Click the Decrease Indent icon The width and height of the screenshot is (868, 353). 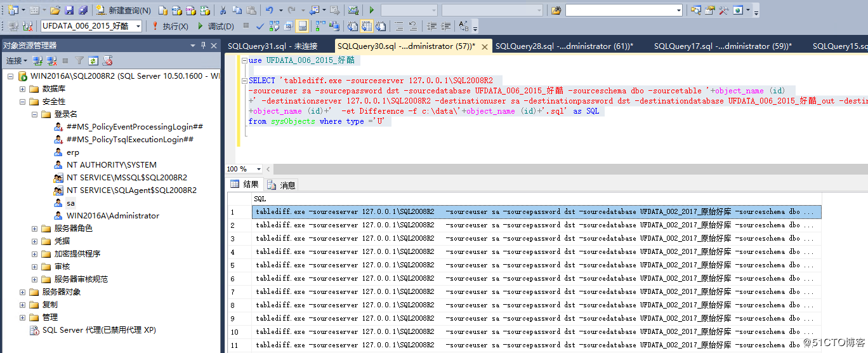[x=432, y=26]
